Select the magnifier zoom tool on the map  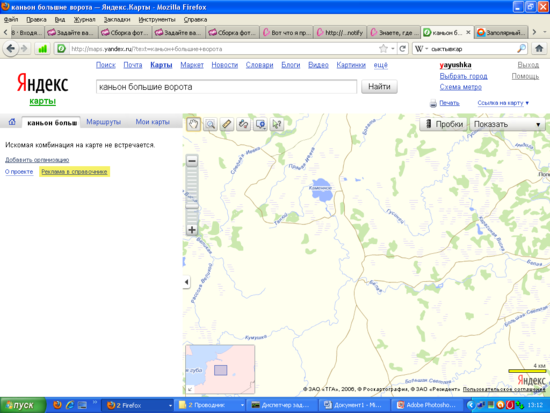tap(210, 124)
